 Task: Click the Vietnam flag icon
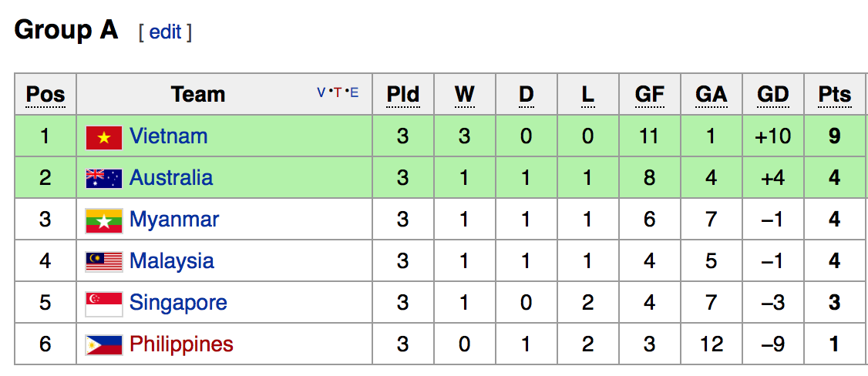[104, 137]
